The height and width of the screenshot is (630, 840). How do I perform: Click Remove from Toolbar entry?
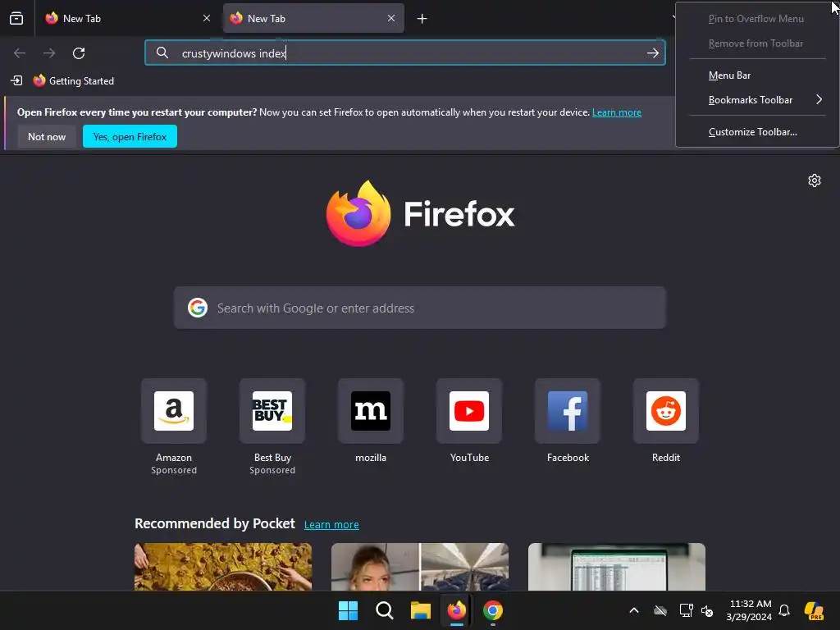[757, 43]
